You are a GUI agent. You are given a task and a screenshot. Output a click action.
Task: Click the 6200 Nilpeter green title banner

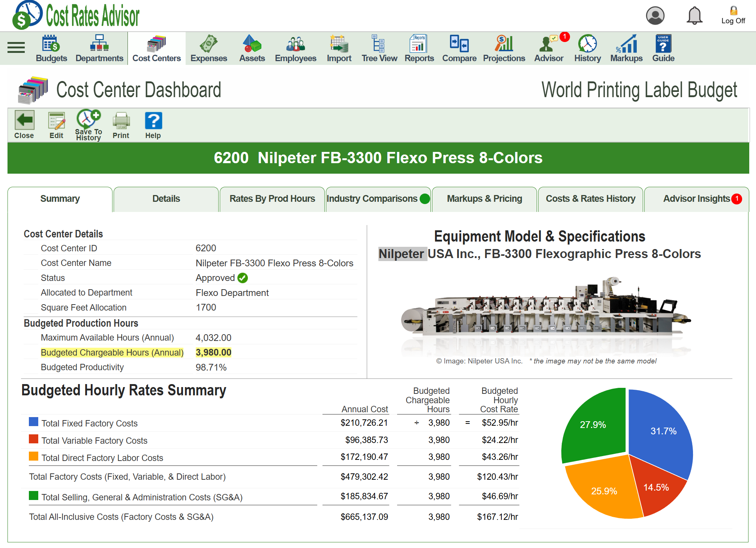pos(378,158)
